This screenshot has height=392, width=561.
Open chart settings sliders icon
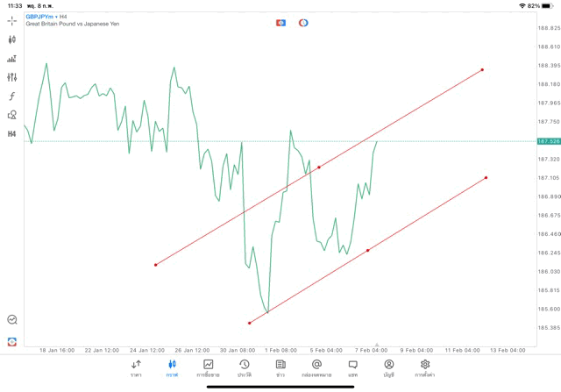tap(12, 77)
